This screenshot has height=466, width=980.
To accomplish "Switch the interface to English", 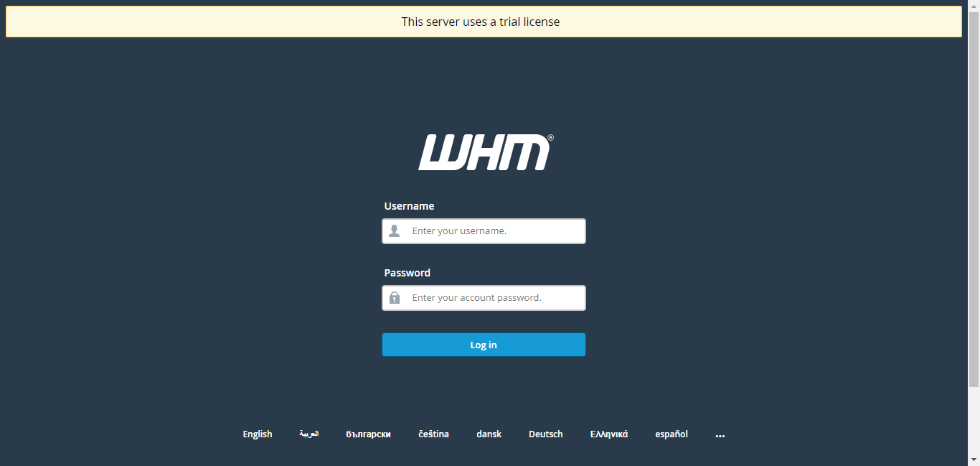I will click(x=257, y=434).
